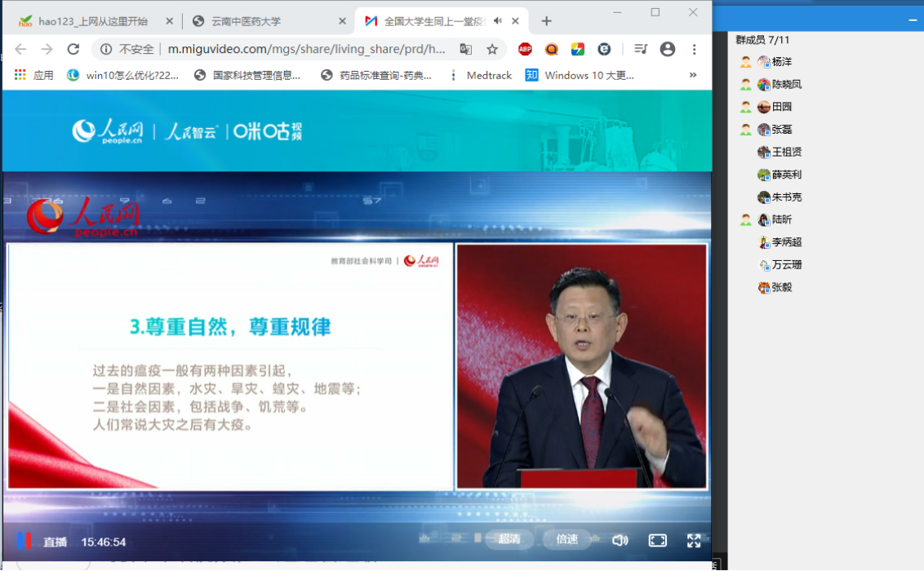The image size is (924, 571).
Task: Open the 倍速 playback speed menu
Action: [x=567, y=539]
